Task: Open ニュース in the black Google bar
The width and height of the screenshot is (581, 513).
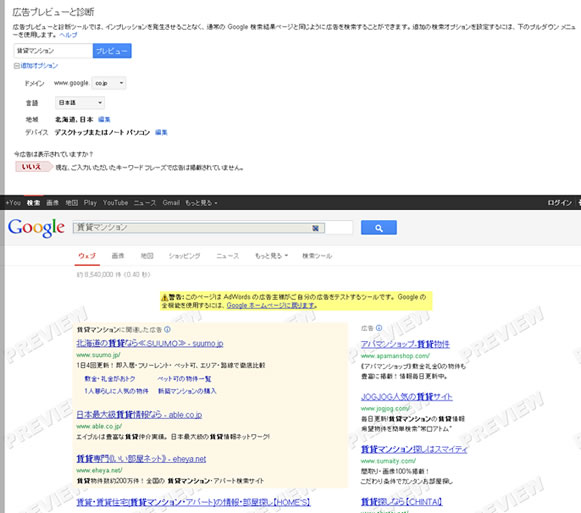Action: click(145, 203)
